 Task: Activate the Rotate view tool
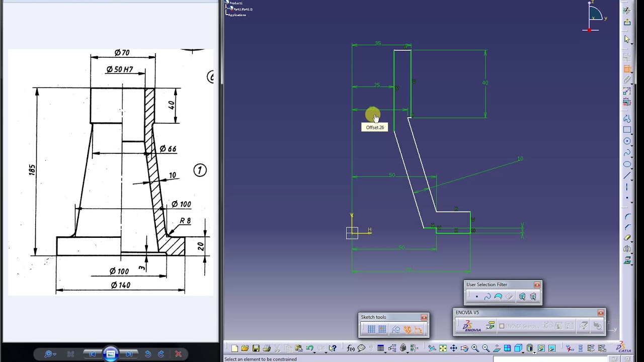coord(464,348)
